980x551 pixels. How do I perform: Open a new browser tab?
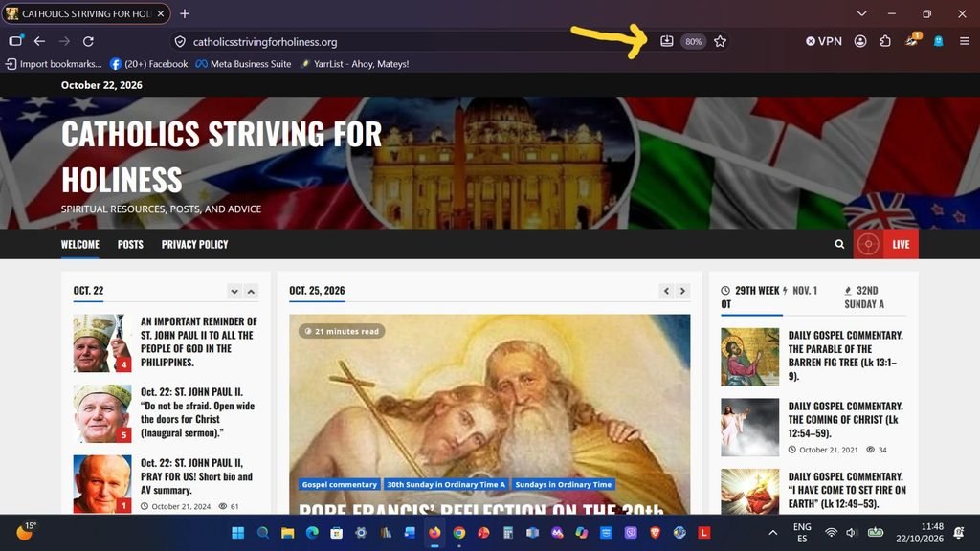185,13
